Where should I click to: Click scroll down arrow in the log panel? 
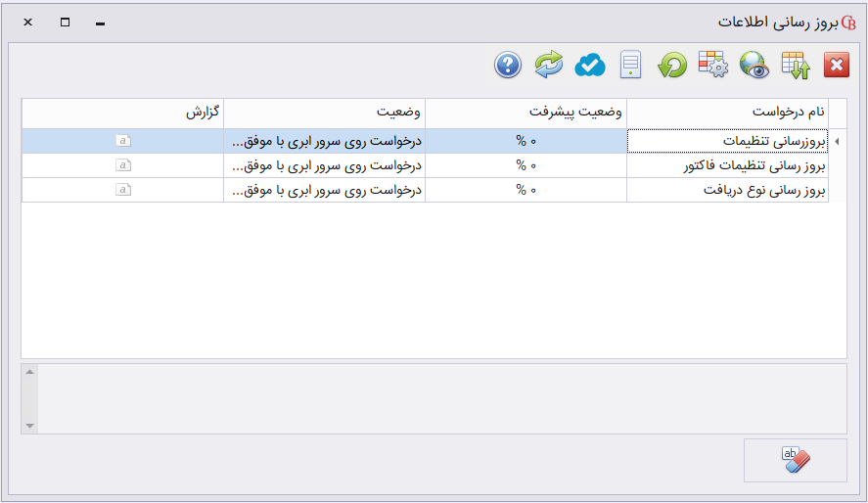(x=29, y=426)
